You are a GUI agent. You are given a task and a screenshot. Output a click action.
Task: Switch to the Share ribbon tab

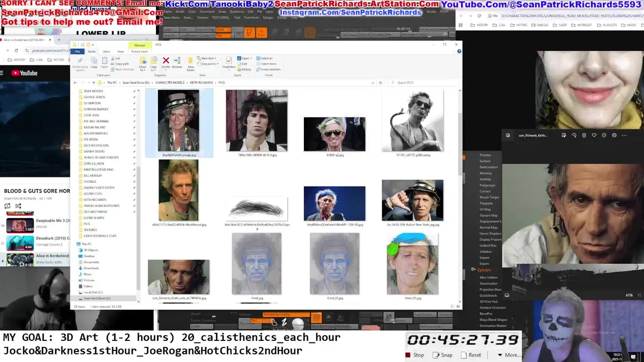pos(106,51)
